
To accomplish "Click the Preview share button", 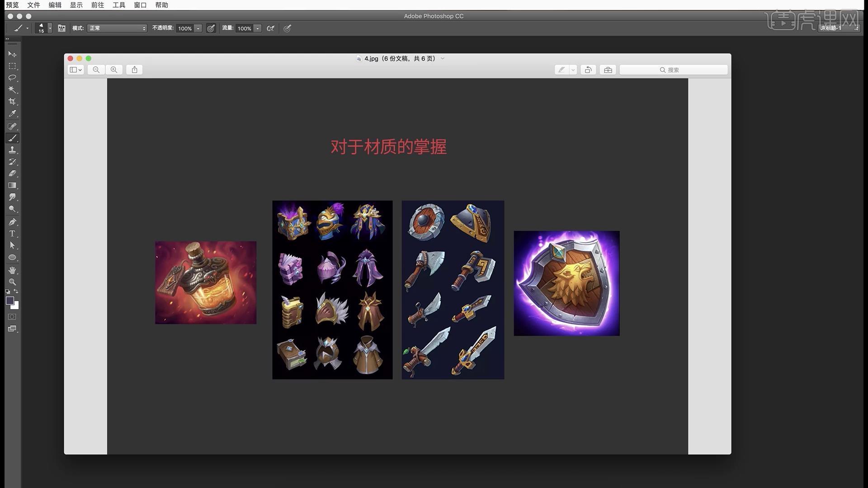I will click(134, 70).
